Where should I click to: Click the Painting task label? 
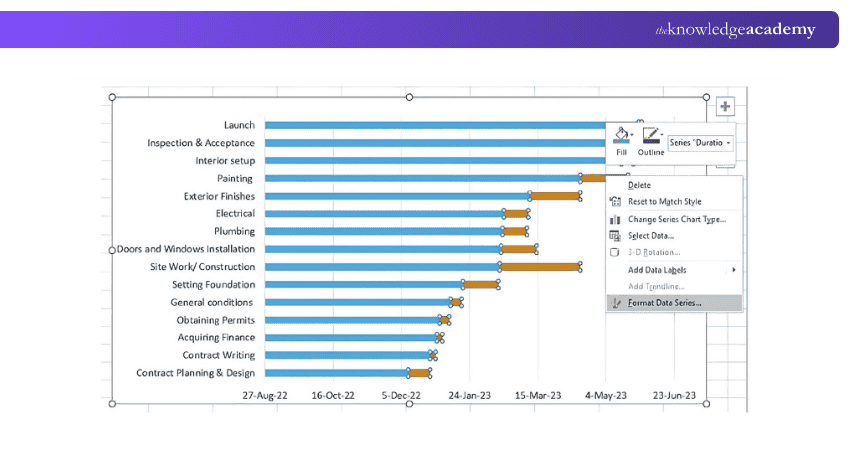[x=235, y=178]
